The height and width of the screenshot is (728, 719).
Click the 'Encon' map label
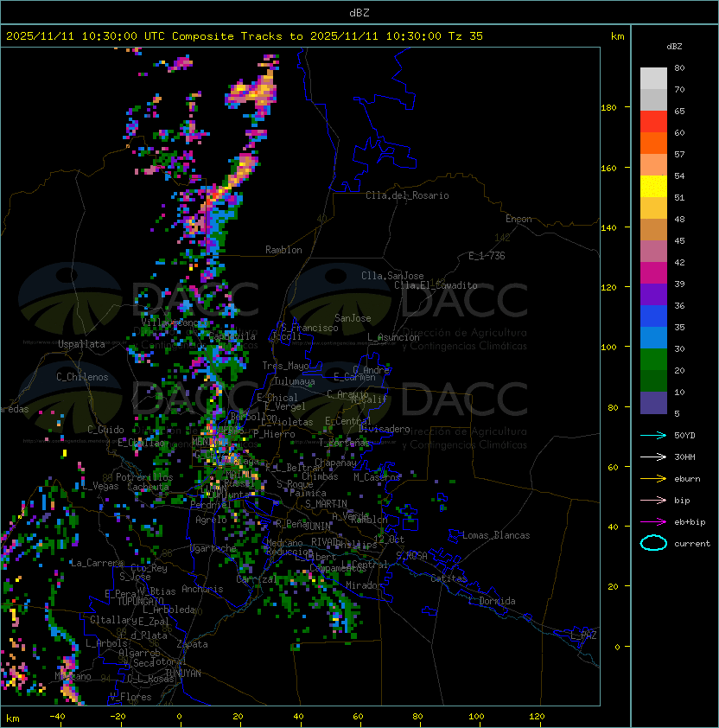point(519,219)
